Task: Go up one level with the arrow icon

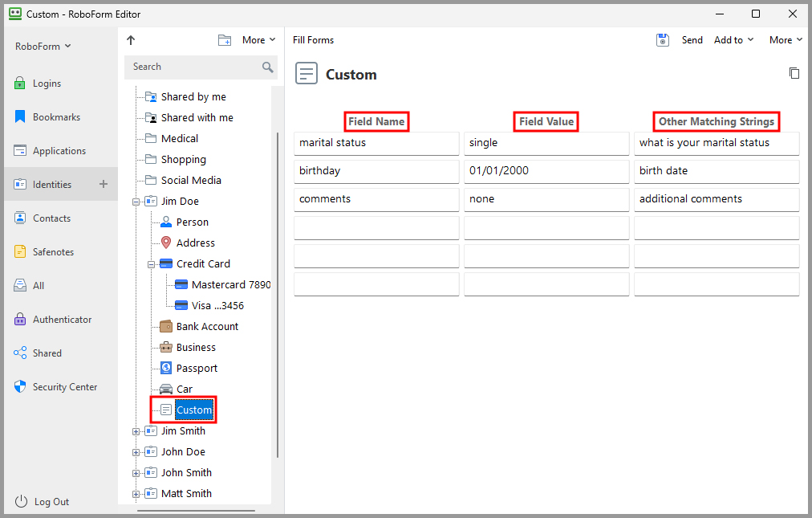Action: coord(131,40)
